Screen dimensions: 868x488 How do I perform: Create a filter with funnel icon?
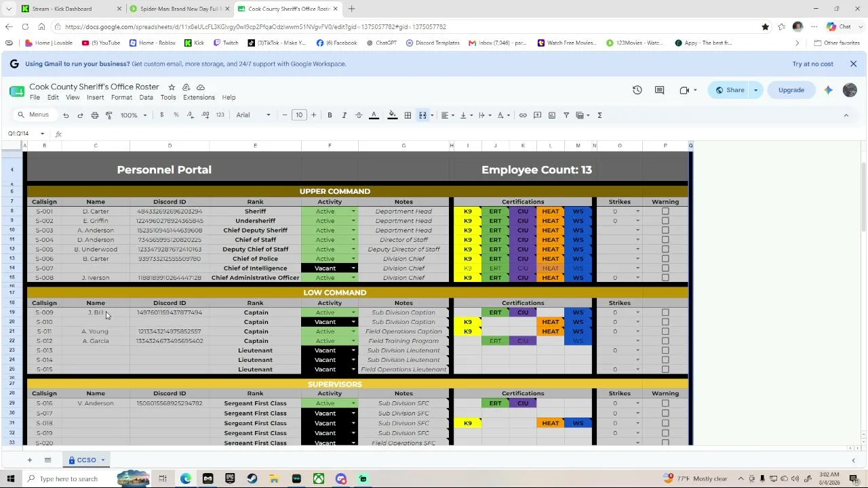pyautogui.click(x=566, y=115)
